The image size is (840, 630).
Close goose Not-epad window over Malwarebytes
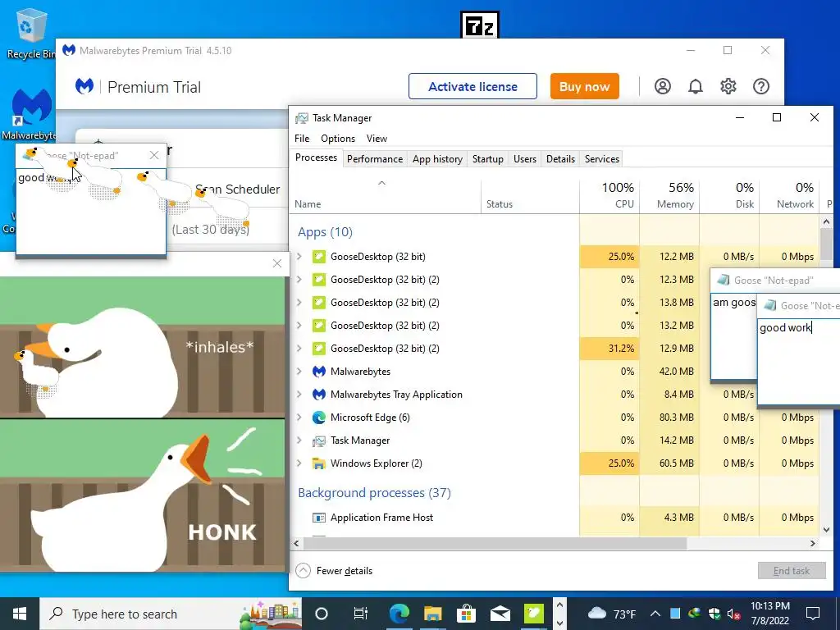pos(154,155)
